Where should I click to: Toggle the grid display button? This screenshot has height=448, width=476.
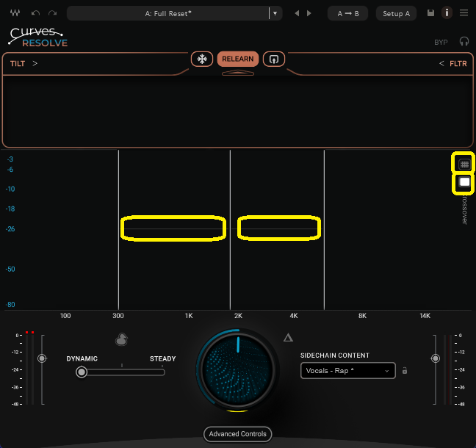click(x=464, y=164)
